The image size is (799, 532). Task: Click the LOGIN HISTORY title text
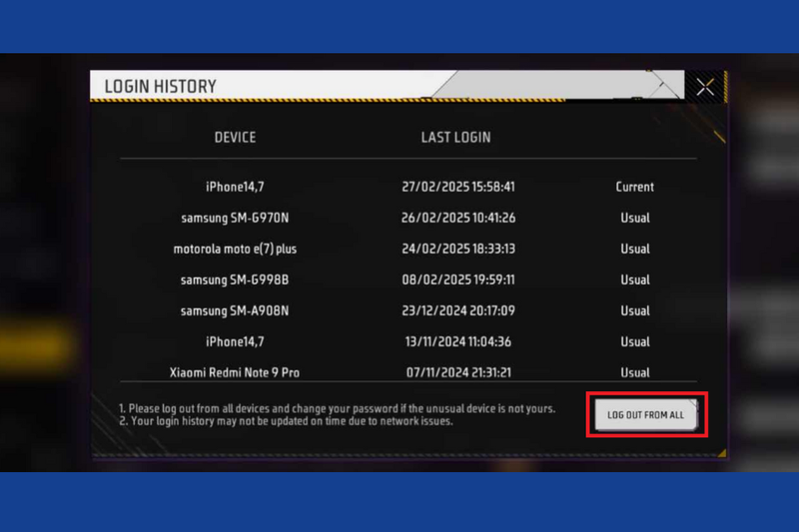pos(161,87)
